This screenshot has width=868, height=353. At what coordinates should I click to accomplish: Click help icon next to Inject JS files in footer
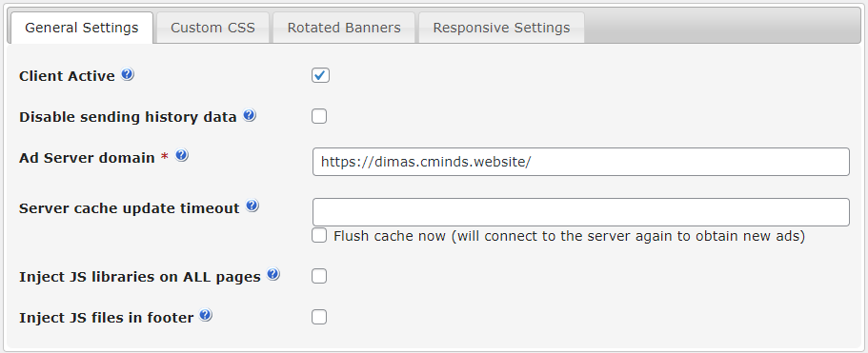click(x=206, y=316)
